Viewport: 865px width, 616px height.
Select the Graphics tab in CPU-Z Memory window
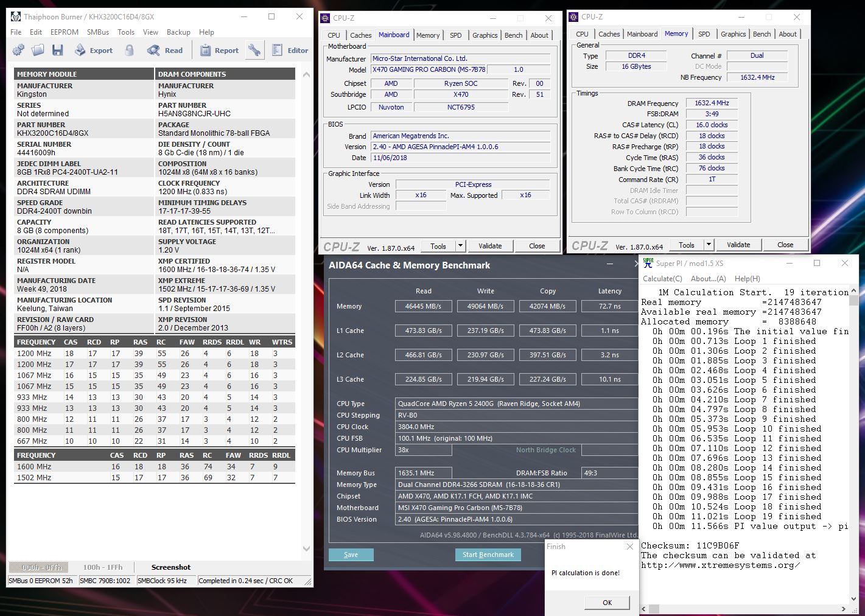733,34
